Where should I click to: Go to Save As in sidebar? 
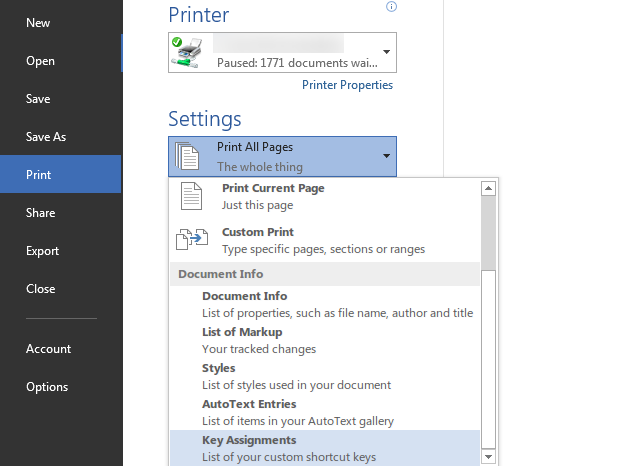pos(46,137)
